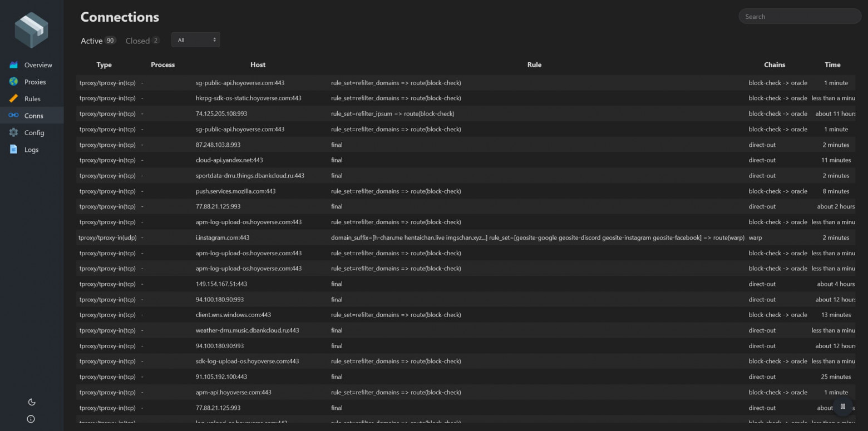This screenshot has width=868, height=431.
Task: Open the All connection type dropdown
Action: point(195,39)
